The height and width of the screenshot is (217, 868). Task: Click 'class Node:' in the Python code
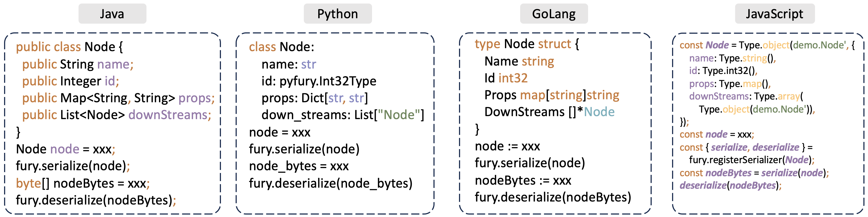click(x=281, y=47)
